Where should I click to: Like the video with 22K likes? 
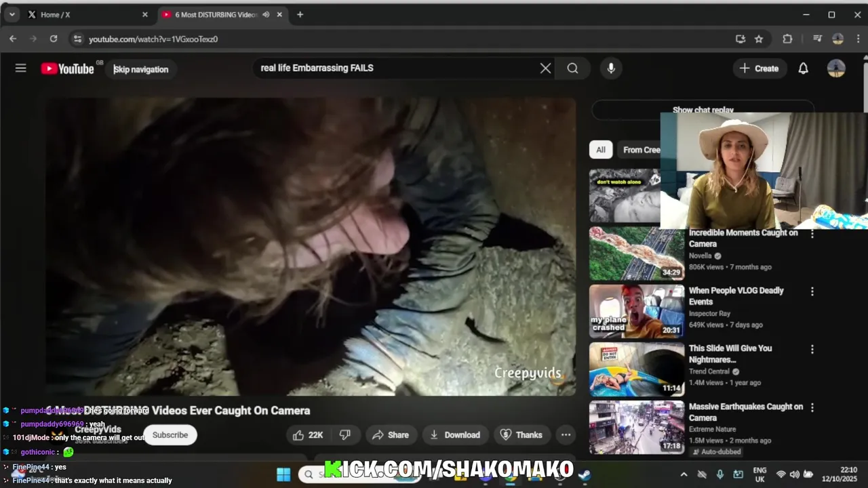[307, 435]
